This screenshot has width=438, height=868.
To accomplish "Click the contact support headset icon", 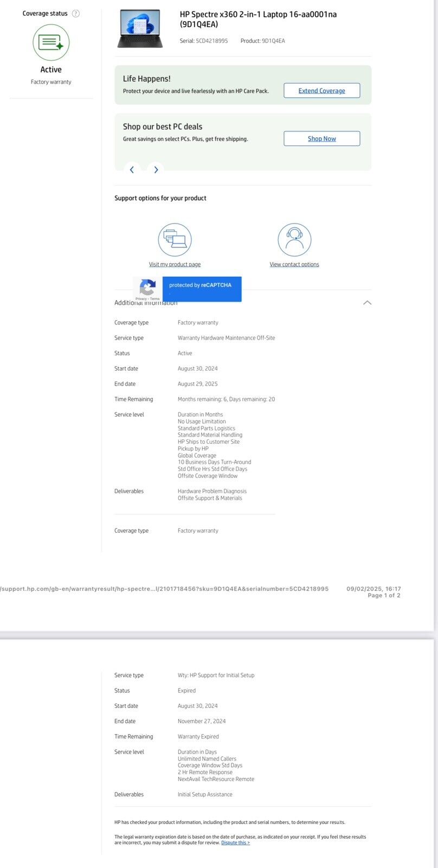I will pos(294,240).
